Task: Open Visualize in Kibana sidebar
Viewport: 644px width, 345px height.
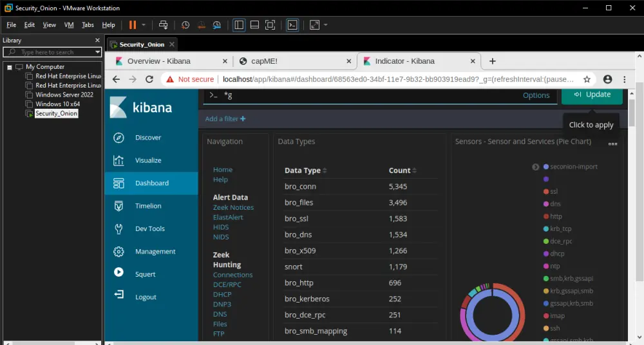Action: pos(151,160)
